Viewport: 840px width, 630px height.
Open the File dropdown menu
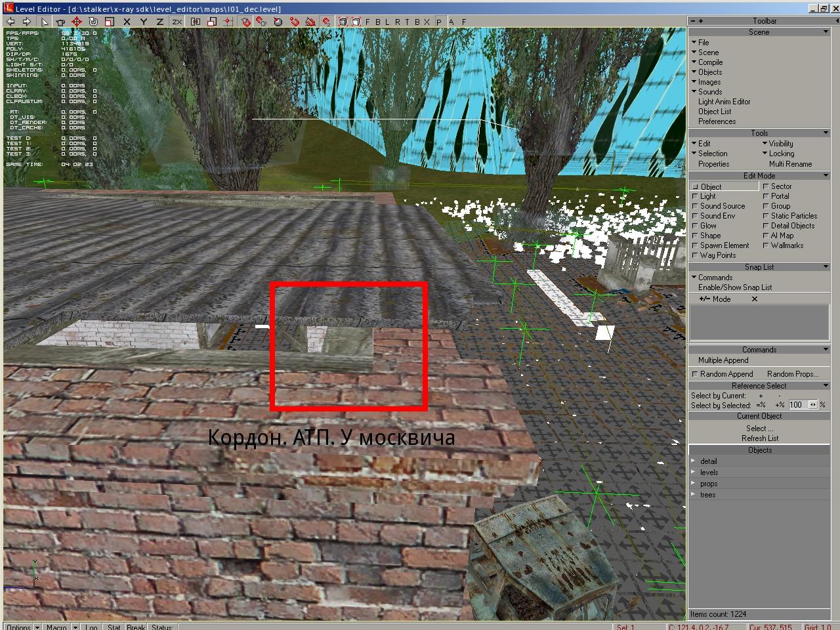click(700, 43)
